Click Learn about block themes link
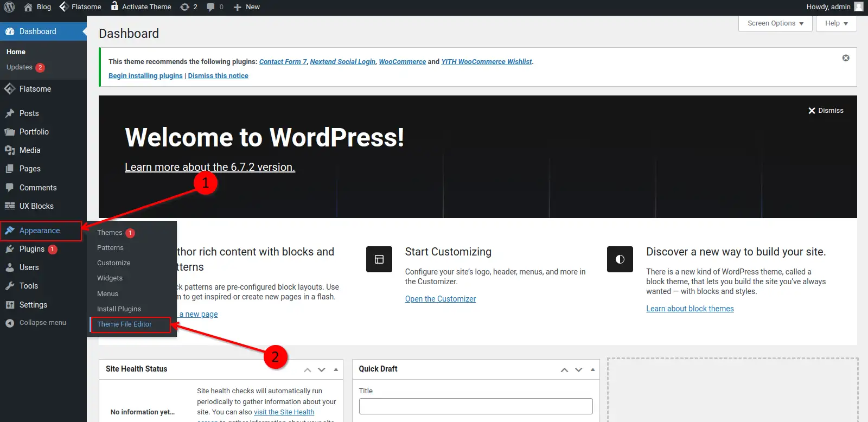Viewport: 868px width, 422px height. [x=690, y=309]
